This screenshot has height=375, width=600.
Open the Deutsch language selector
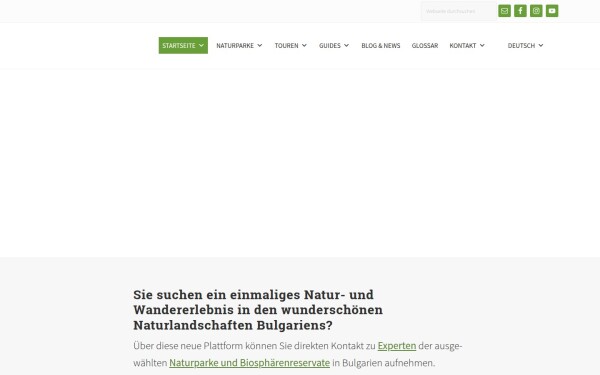(x=521, y=46)
